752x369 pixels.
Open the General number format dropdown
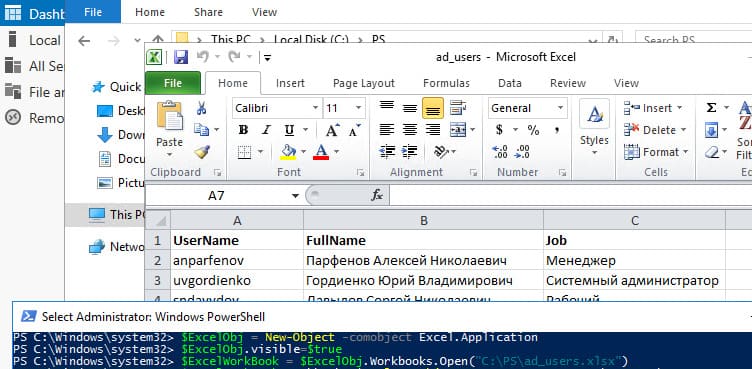tap(560, 108)
